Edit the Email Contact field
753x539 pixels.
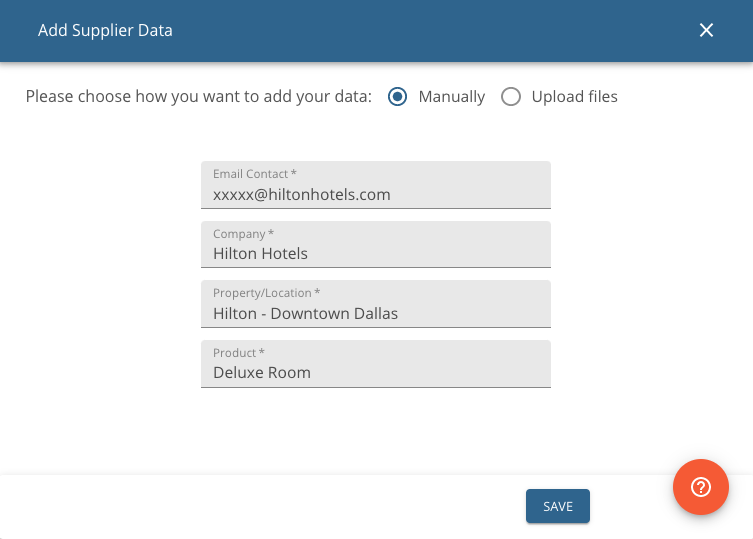click(x=376, y=185)
